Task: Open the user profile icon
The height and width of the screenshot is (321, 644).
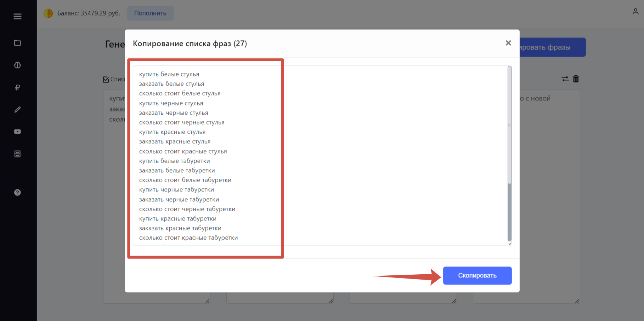Action: coord(635,12)
